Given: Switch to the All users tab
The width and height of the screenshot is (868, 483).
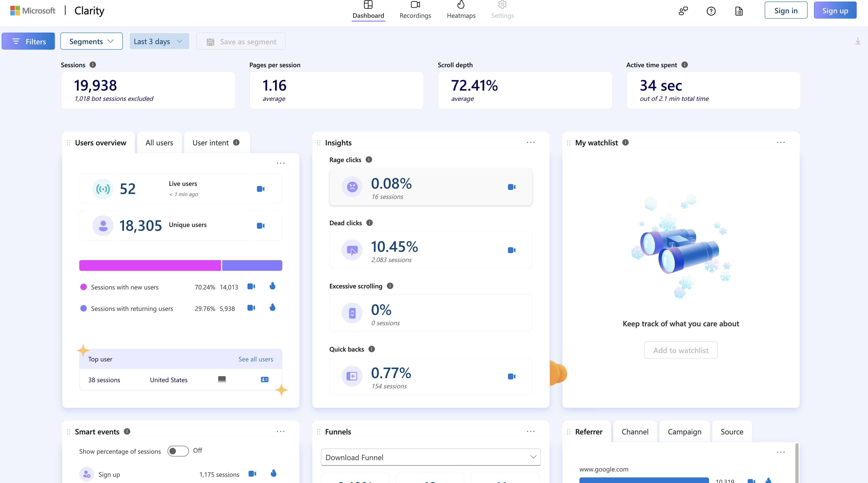Looking at the screenshot, I should point(159,142).
